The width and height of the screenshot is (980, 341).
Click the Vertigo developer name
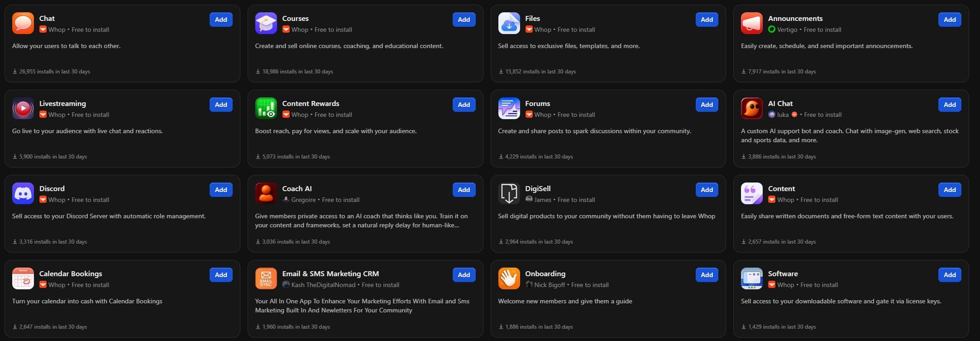788,29
